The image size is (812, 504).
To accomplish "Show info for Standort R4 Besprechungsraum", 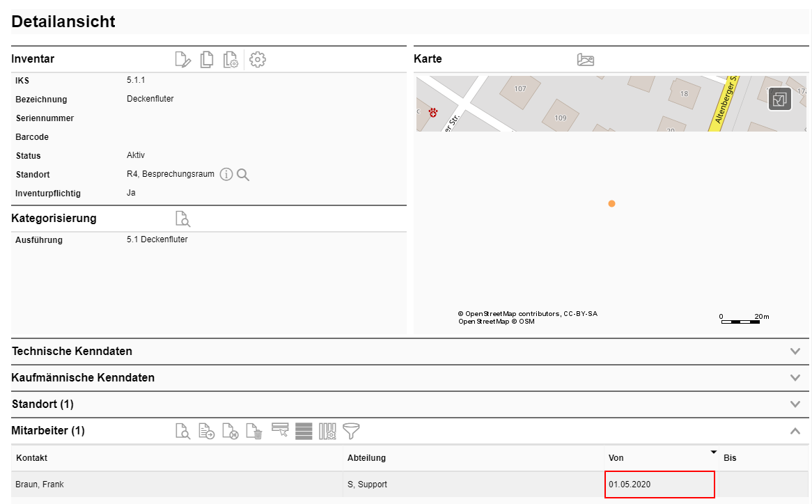I will coord(226,175).
